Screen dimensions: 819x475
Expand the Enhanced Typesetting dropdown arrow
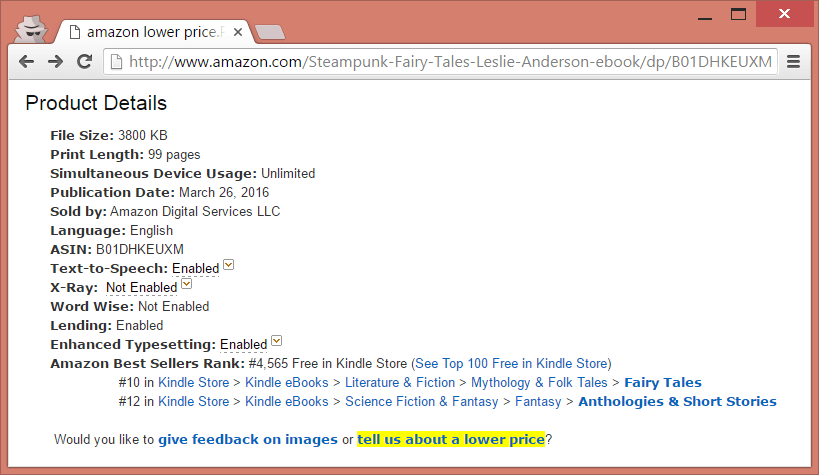tap(277, 341)
